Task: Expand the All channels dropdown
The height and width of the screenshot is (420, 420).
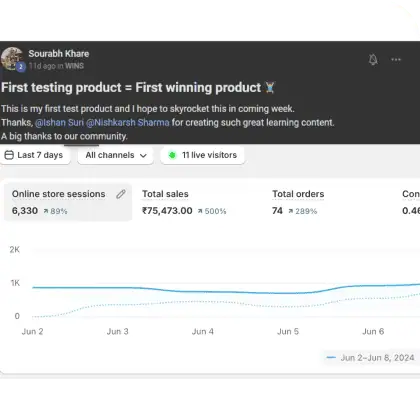Action: [x=116, y=155]
